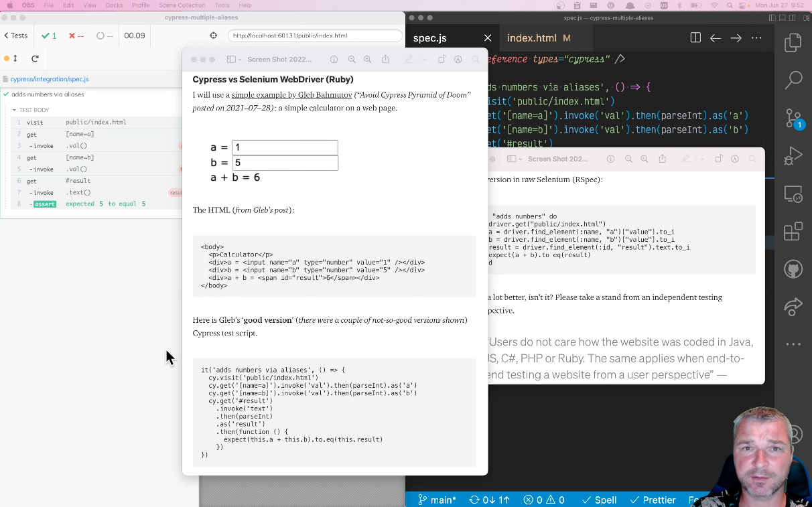This screenshot has height=507, width=812.
Task: Zoom in within the front Preview window
Action: (367, 60)
